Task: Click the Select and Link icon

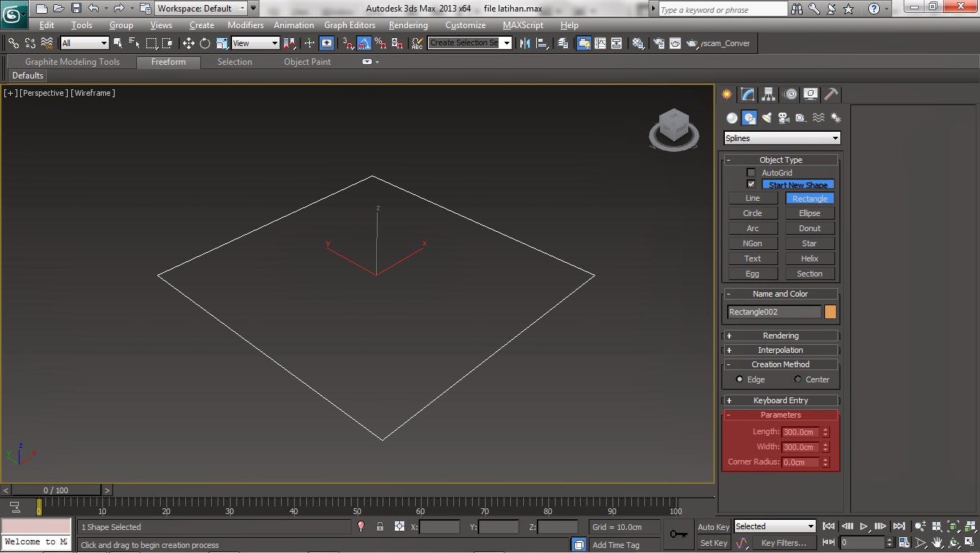Action: [14, 43]
